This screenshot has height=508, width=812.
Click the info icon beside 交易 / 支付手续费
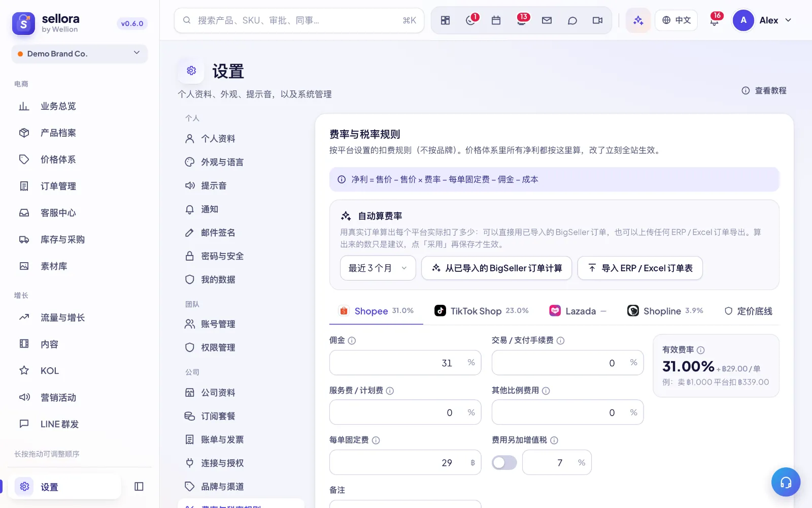pyautogui.click(x=560, y=340)
